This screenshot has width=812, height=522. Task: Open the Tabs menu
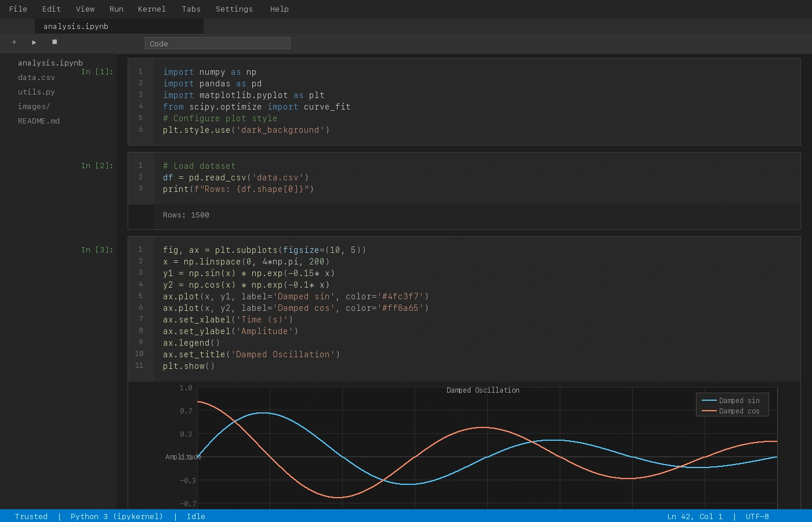click(x=191, y=9)
